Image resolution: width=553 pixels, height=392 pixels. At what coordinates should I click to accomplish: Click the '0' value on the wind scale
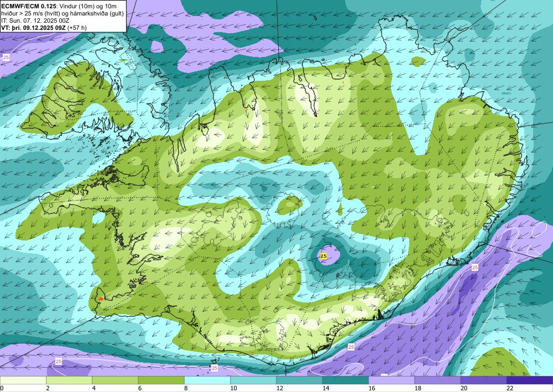(2, 388)
